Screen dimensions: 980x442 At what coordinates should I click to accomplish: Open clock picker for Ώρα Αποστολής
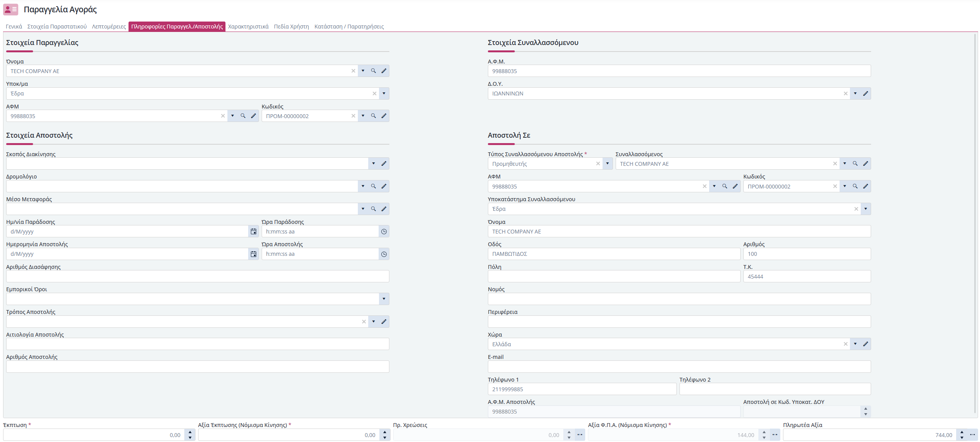click(x=384, y=254)
